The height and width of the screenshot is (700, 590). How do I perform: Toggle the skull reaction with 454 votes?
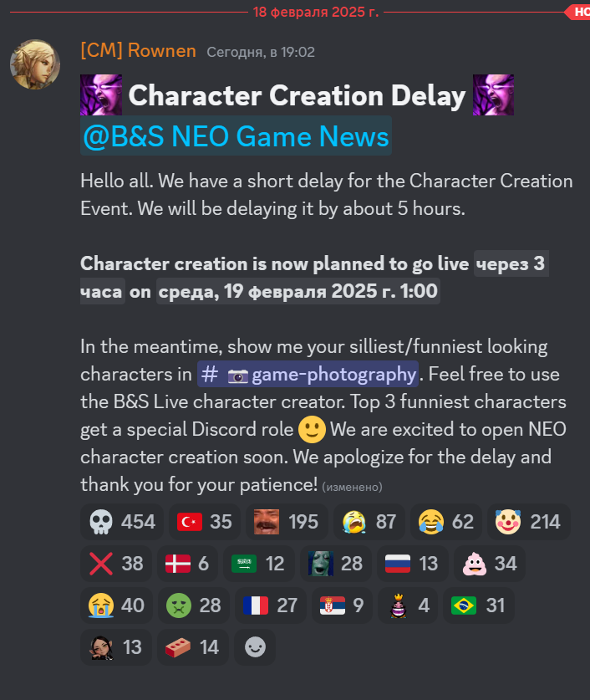click(122, 521)
